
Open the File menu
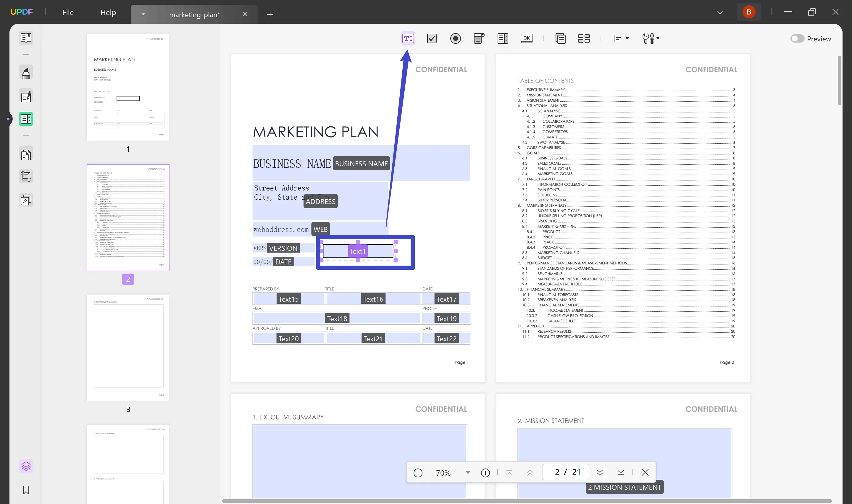pyautogui.click(x=68, y=12)
